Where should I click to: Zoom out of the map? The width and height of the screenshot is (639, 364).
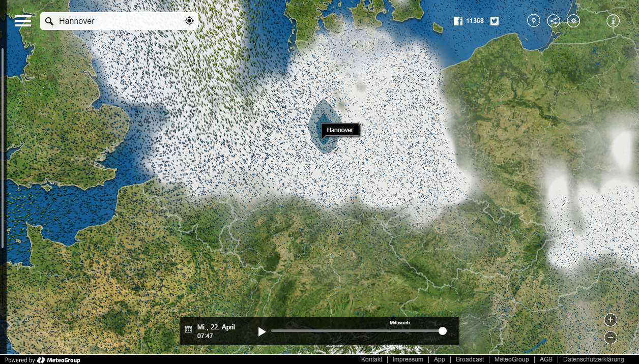pos(611,337)
